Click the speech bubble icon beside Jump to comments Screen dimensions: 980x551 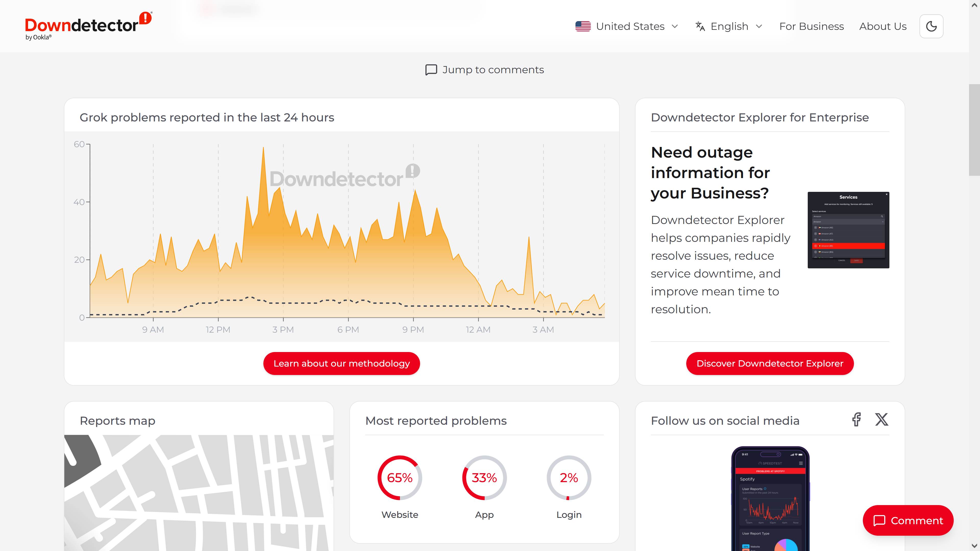tap(431, 70)
